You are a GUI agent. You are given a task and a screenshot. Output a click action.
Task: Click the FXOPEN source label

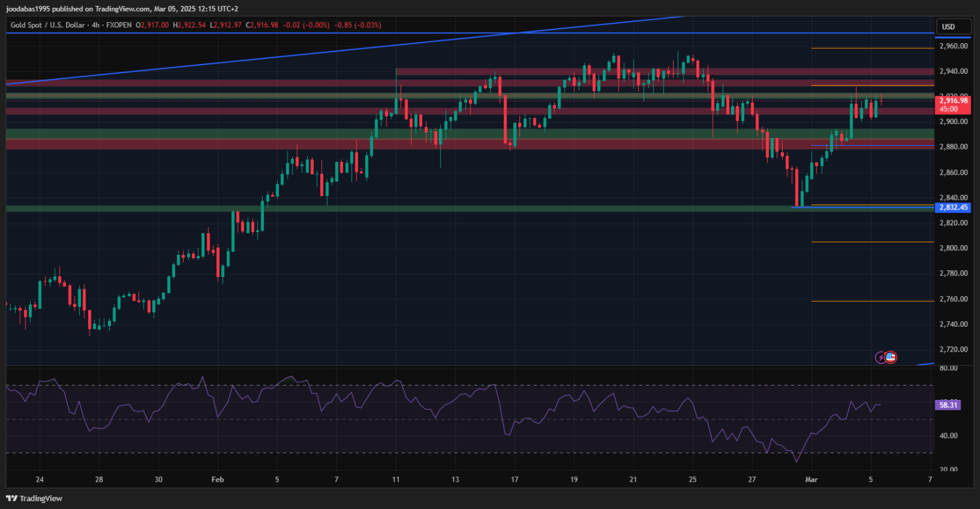[x=119, y=25]
